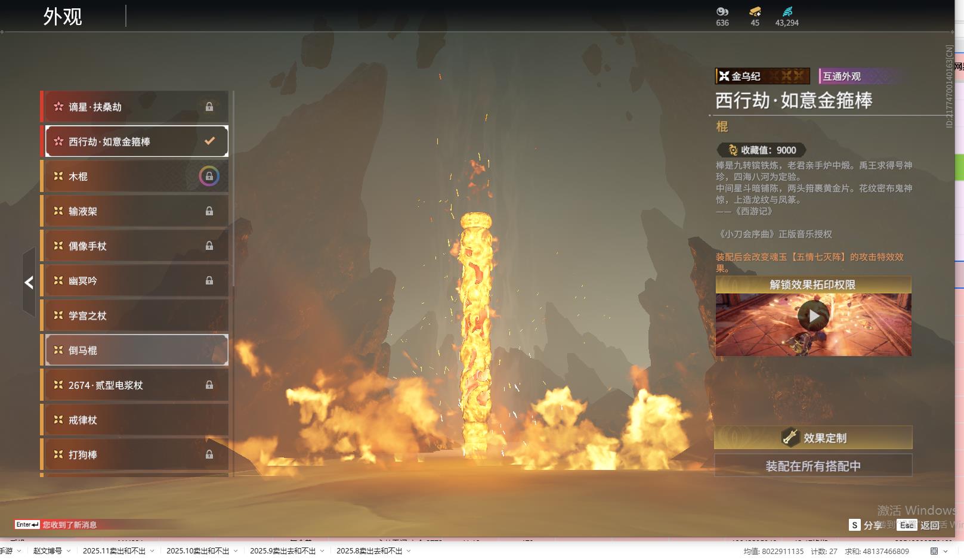The image size is (964, 560).
Task: Select 学宫之杖 in the skin list
Action: coord(136,315)
